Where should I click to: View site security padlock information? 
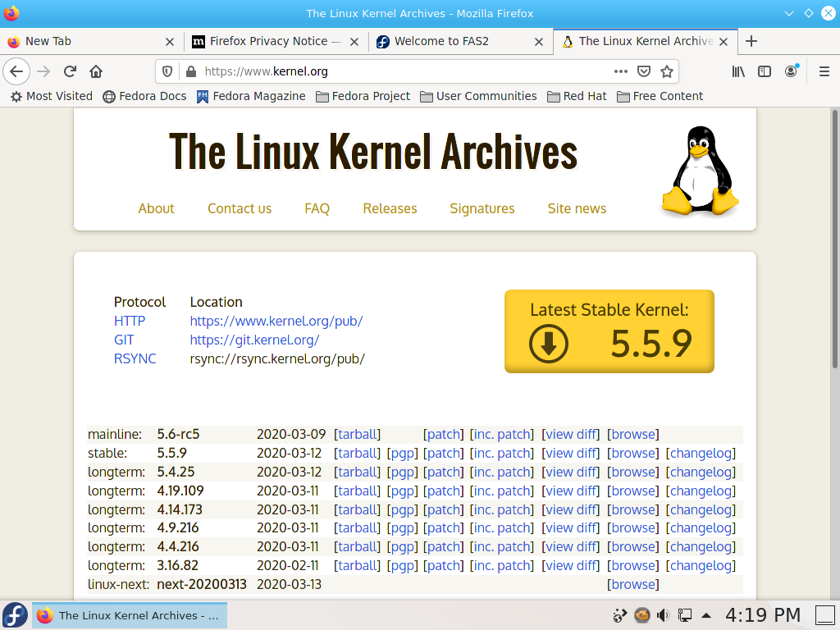pos(190,71)
